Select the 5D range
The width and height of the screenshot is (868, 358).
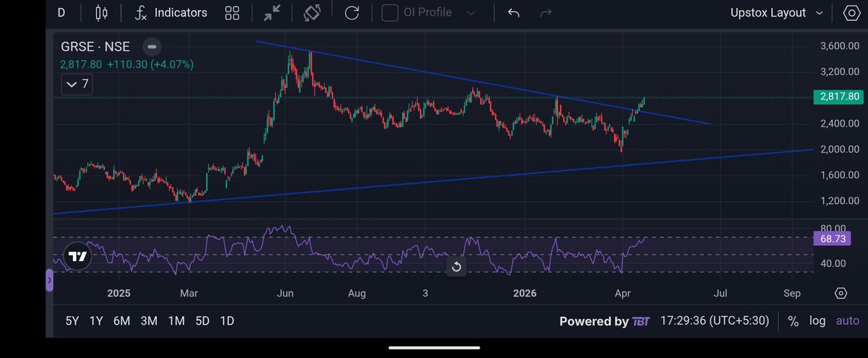202,321
